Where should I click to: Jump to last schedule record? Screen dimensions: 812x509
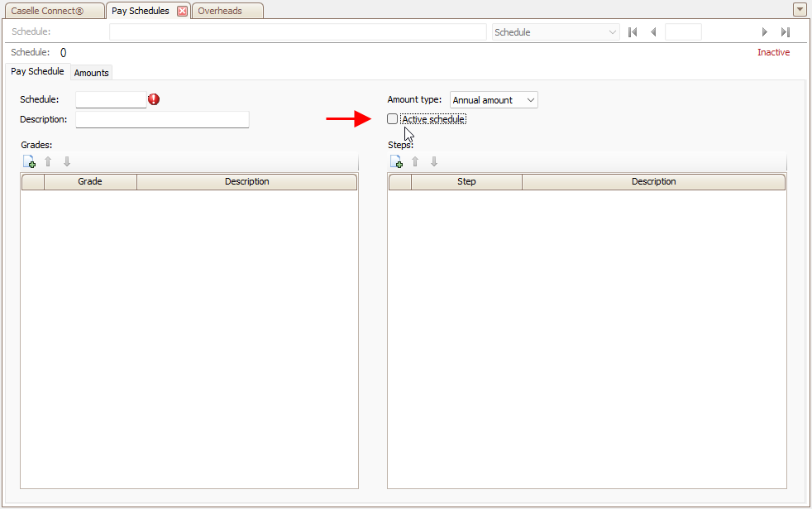click(x=786, y=32)
